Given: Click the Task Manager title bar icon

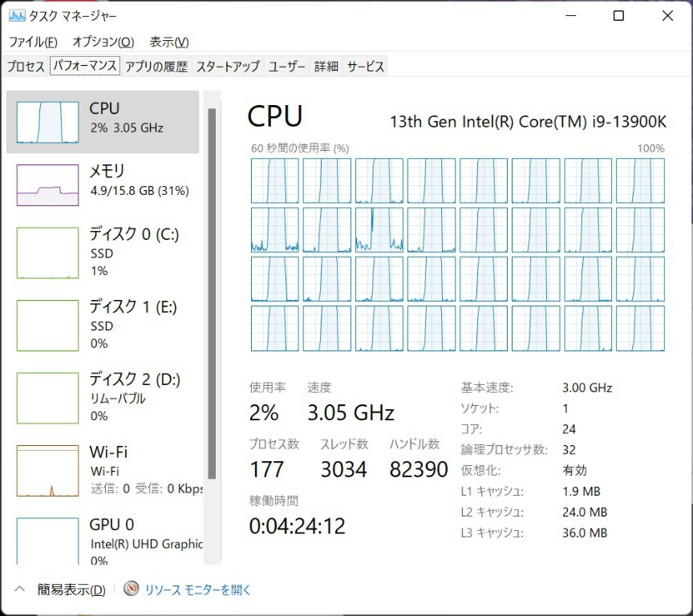Looking at the screenshot, I should click(17, 16).
